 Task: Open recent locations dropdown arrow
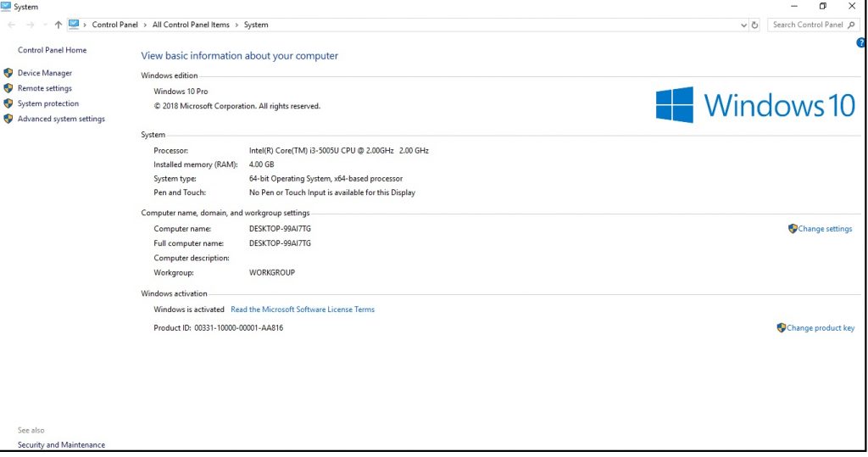pos(45,25)
